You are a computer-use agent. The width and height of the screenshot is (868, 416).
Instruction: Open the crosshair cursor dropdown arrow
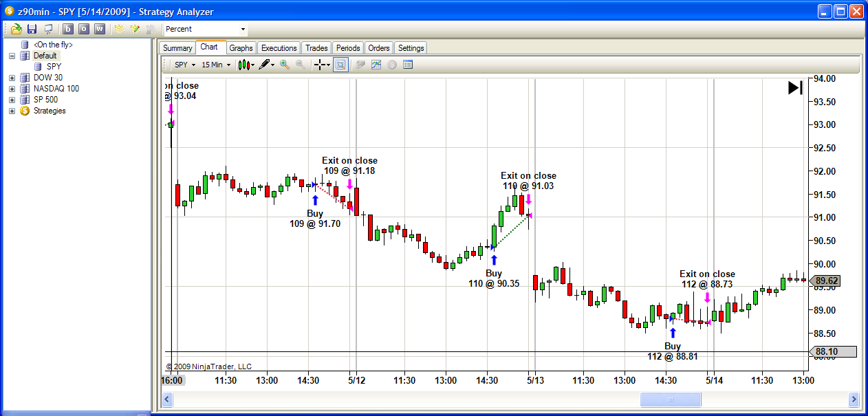tap(329, 65)
